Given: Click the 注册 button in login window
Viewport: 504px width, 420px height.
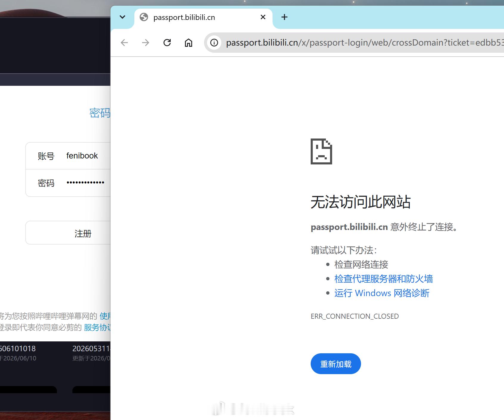Looking at the screenshot, I should (x=68, y=233).
